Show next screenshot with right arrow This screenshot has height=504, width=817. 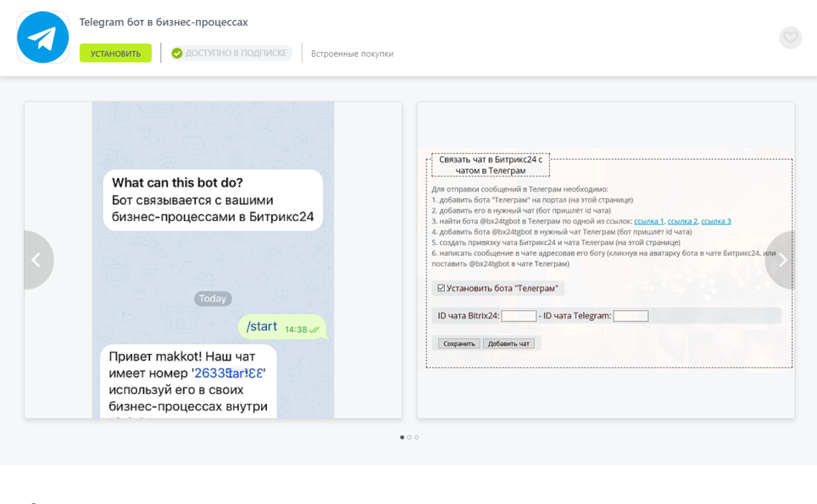(x=782, y=260)
